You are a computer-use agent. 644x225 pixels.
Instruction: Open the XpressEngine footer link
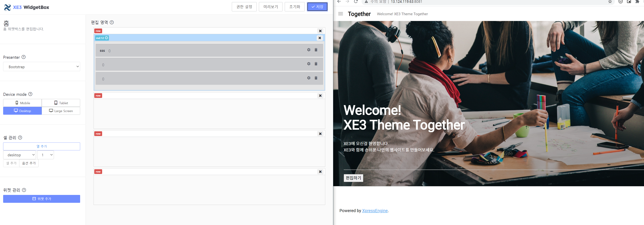click(375, 211)
